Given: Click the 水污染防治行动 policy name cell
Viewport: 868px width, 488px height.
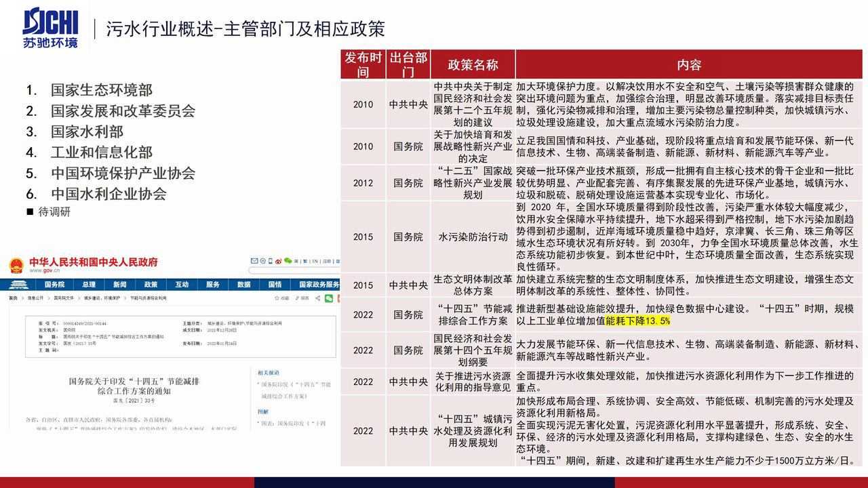Looking at the screenshot, I should [473, 237].
